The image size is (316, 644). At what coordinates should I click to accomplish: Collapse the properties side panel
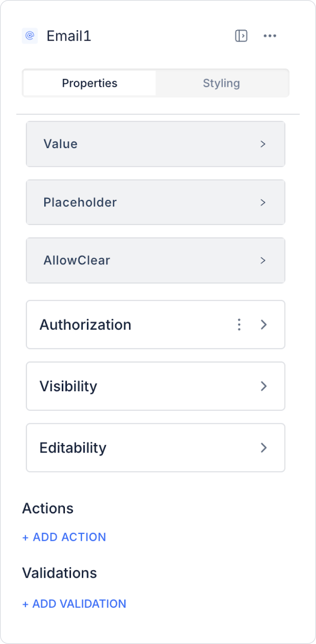[241, 36]
